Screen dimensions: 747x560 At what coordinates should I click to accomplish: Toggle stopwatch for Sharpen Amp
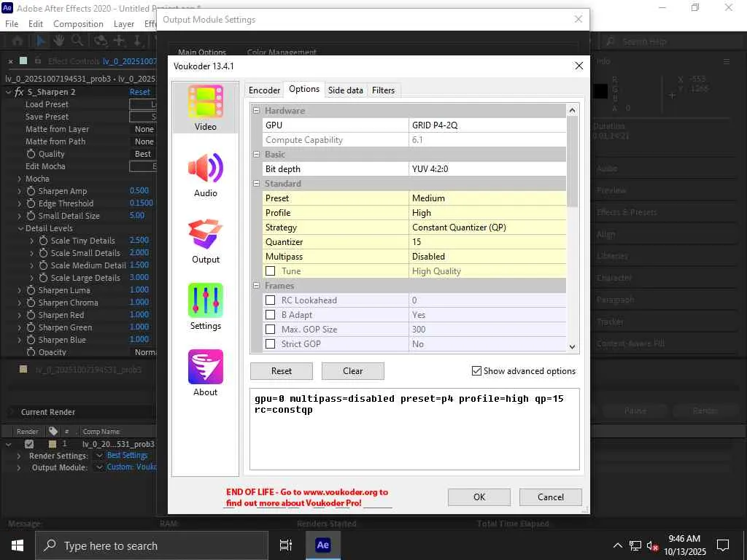click(31, 191)
